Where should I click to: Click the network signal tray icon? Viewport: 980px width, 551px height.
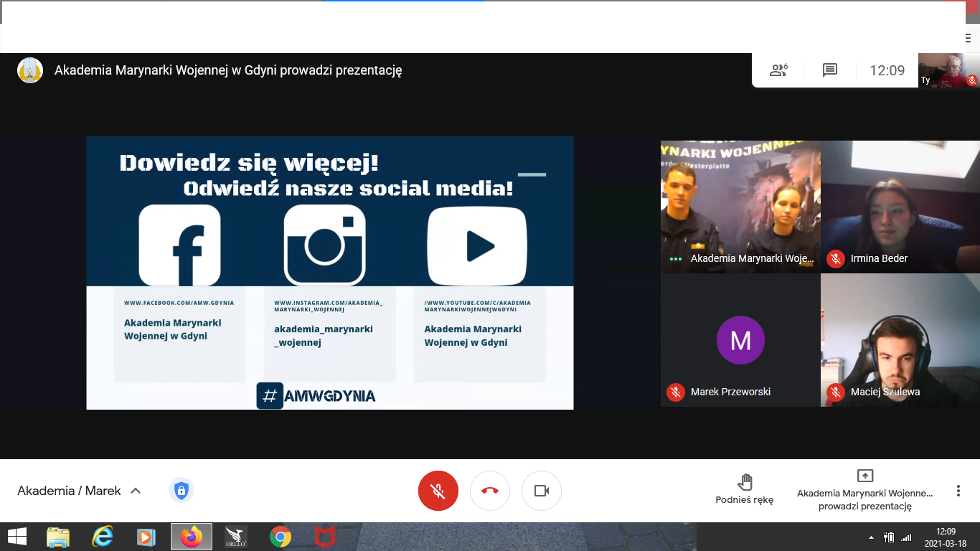pos(906,537)
